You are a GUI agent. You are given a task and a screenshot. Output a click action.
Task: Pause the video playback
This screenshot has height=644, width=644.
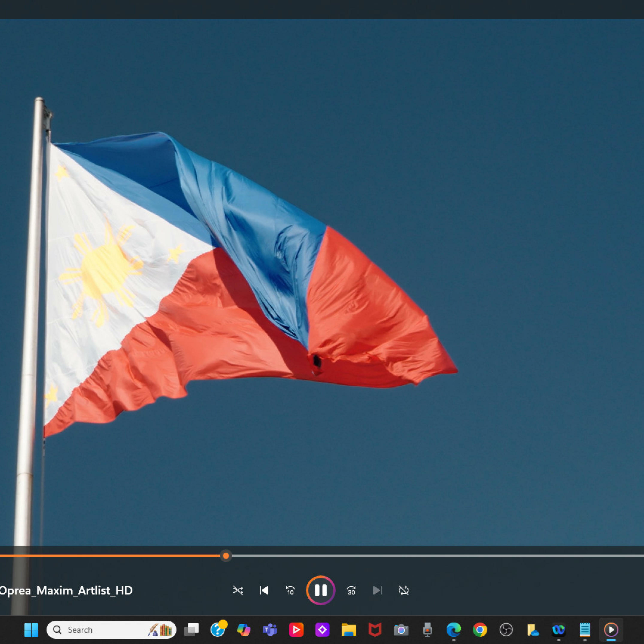click(x=320, y=590)
